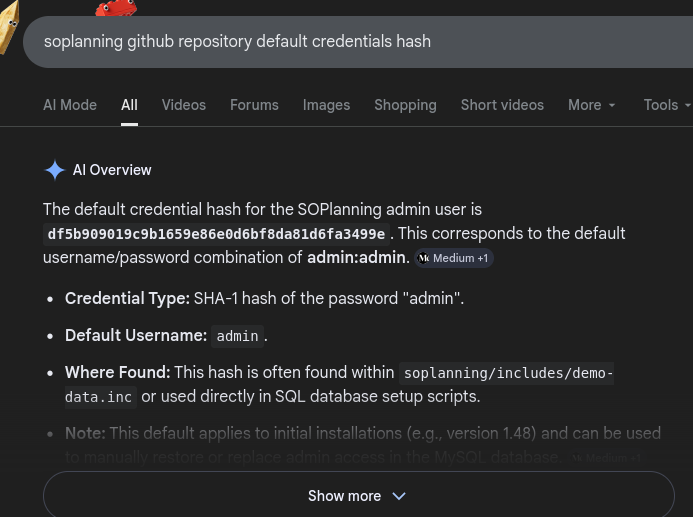Viewport: 693px width, 517px height.
Task: Switch to the Videos tab
Action: click(184, 105)
